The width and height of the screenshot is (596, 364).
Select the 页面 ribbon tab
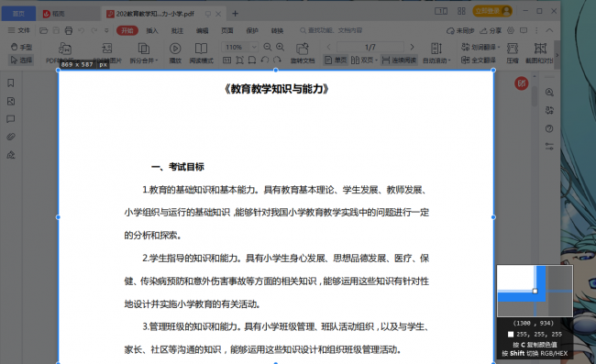click(227, 30)
